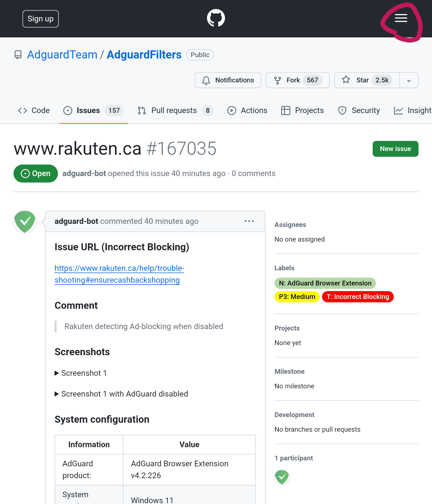
Task: Open the star lists dropdown arrow
Action: click(409, 80)
